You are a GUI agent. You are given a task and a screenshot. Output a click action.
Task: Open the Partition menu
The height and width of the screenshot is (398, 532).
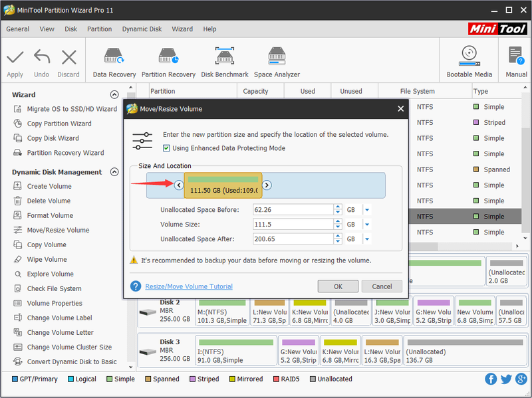tap(99, 29)
